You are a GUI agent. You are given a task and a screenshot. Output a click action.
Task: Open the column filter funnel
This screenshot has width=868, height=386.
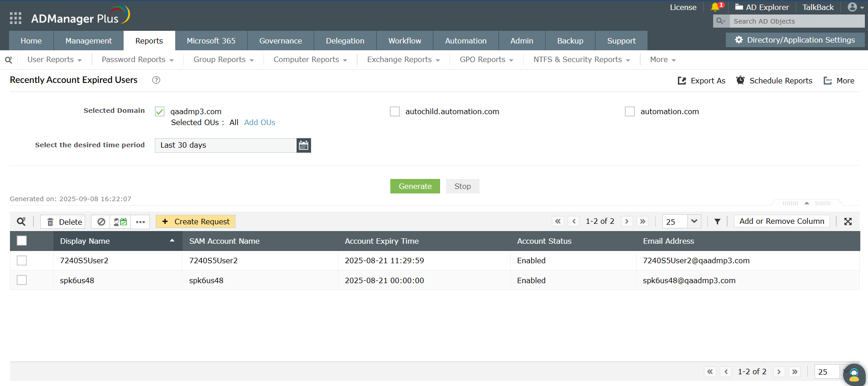[718, 222]
